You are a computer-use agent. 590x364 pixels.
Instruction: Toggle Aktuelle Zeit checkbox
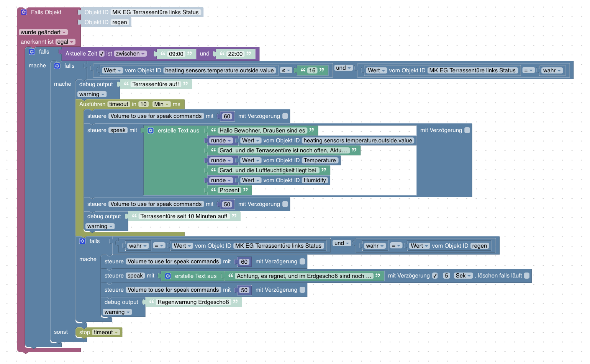point(102,54)
